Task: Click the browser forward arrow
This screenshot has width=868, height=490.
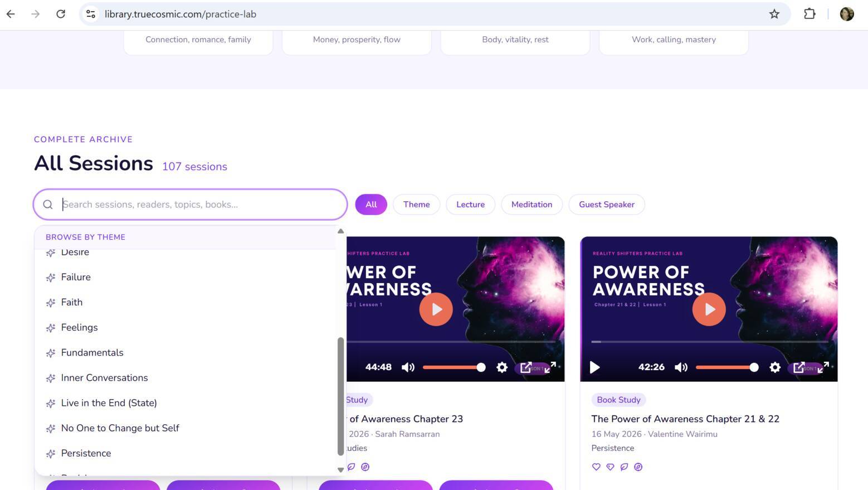Action: tap(36, 14)
